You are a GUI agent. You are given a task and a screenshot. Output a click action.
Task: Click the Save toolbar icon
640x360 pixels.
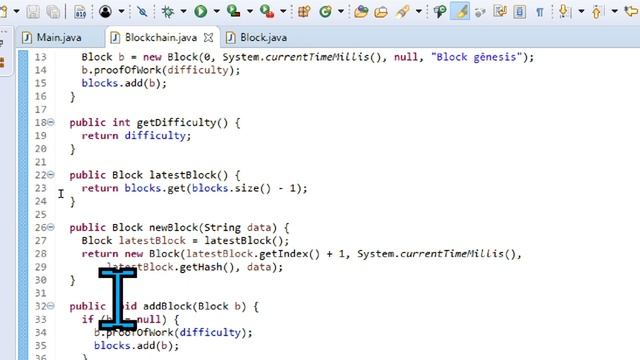pos(33,11)
